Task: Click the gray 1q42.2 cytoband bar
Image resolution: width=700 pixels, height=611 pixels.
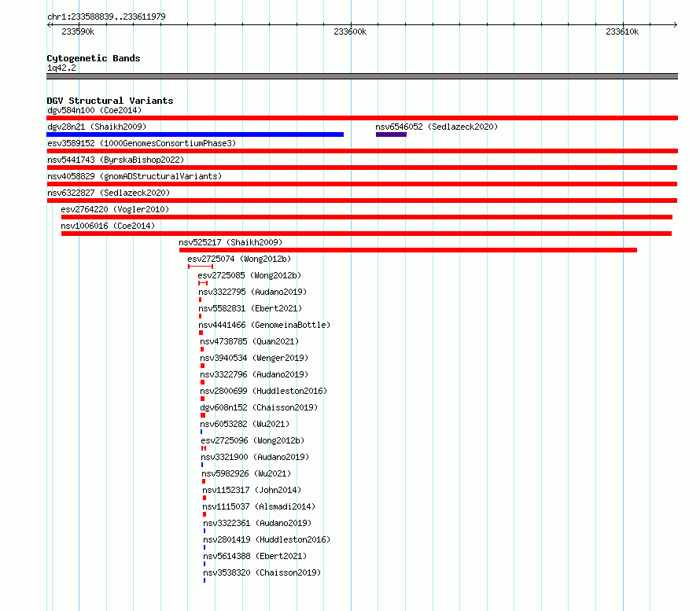Action: pos(362,76)
